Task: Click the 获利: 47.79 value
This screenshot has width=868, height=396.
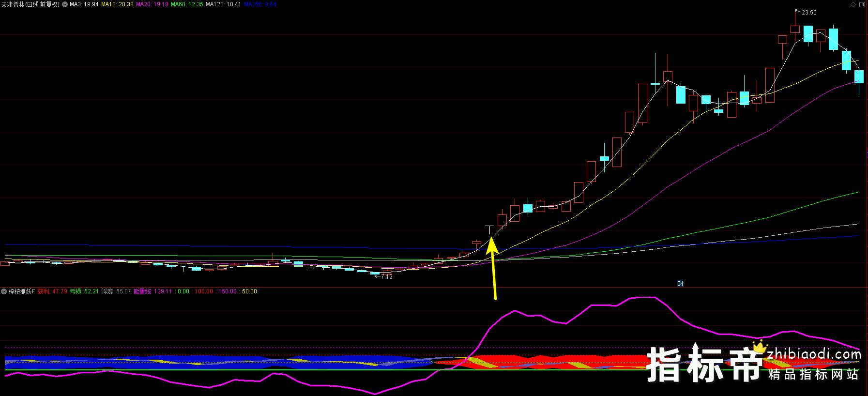Action: pyautogui.click(x=52, y=291)
